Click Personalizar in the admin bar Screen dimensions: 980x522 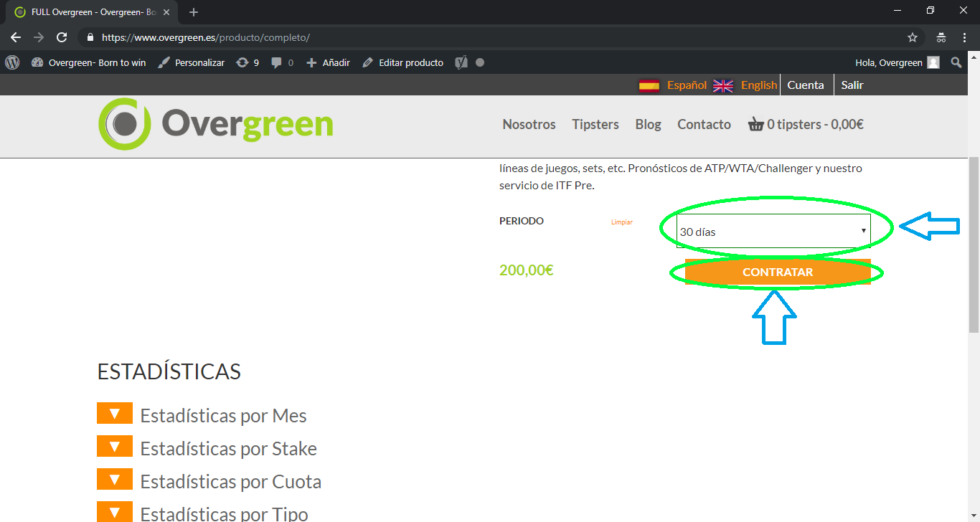click(191, 62)
